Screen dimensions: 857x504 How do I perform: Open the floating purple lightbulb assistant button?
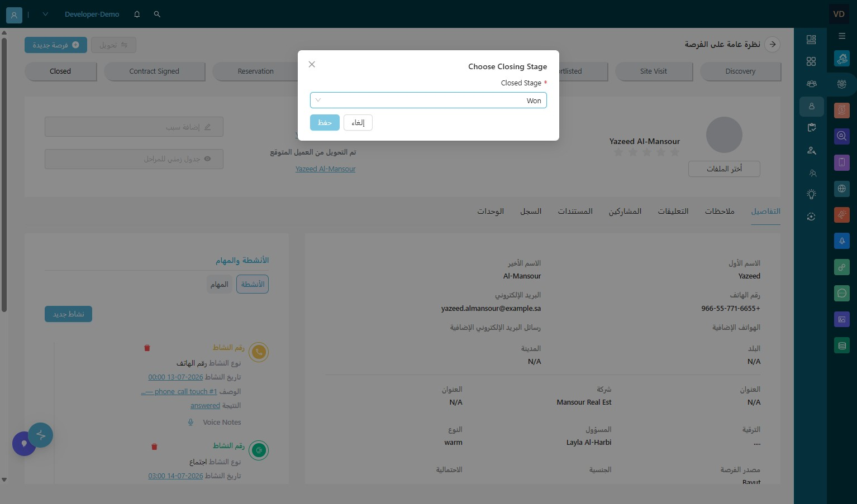[x=24, y=444]
